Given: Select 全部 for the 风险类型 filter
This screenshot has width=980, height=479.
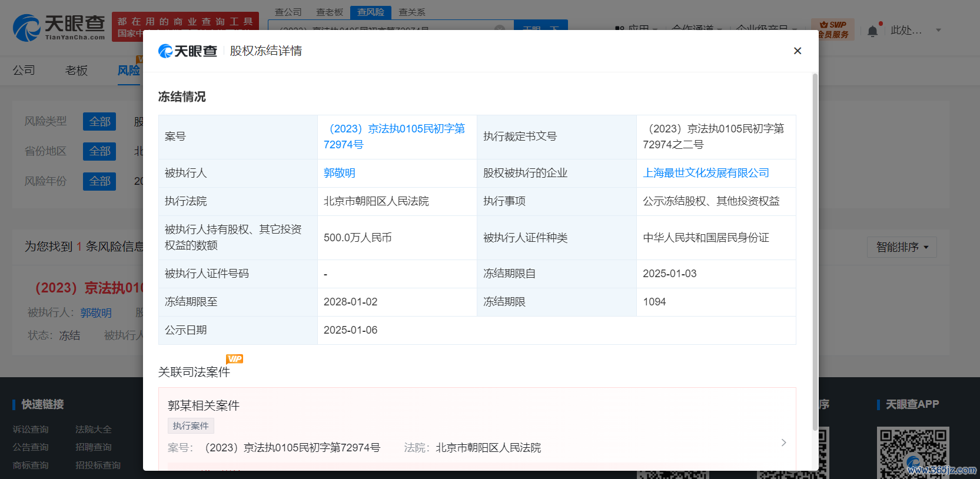Looking at the screenshot, I should [x=99, y=122].
